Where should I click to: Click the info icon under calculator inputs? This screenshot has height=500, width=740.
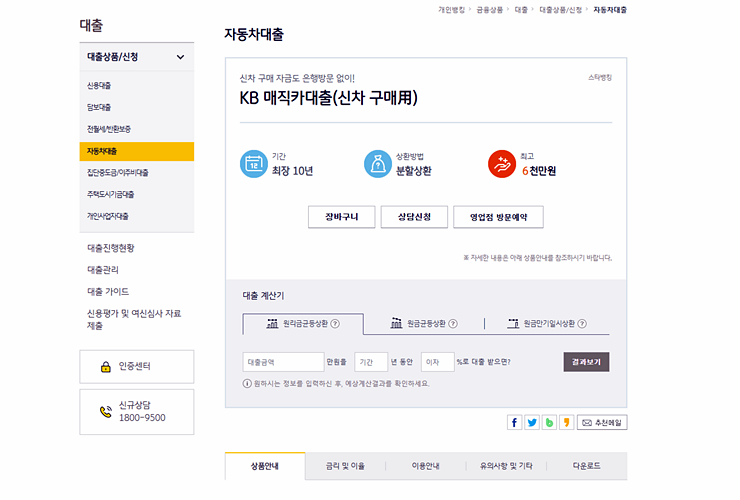coord(247,383)
